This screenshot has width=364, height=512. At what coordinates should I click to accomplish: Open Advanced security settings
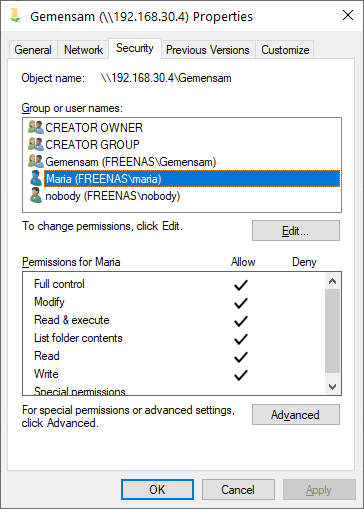(x=296, y=415)
